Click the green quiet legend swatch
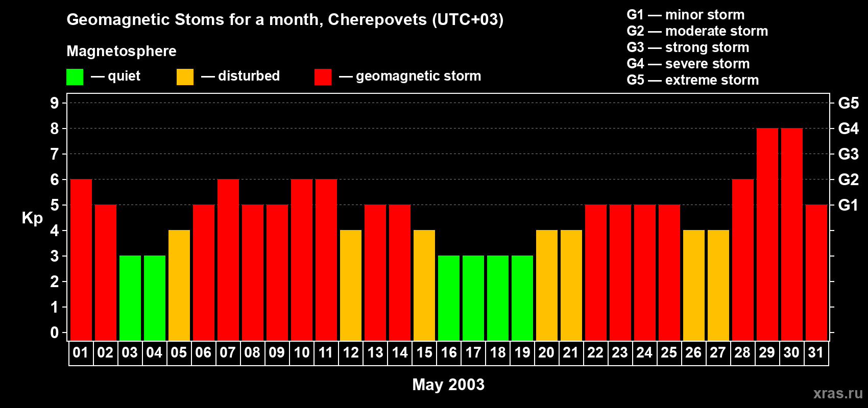 75,77
